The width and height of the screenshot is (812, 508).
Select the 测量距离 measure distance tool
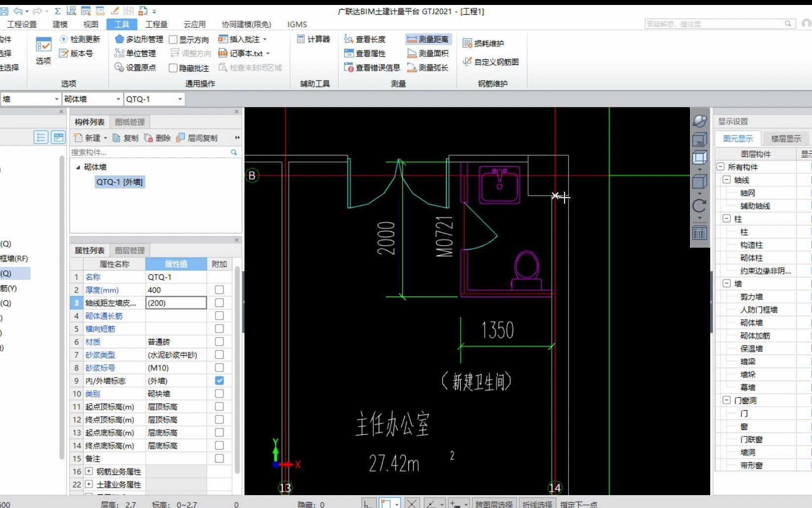pyautogui.click(x=428, y=39)
